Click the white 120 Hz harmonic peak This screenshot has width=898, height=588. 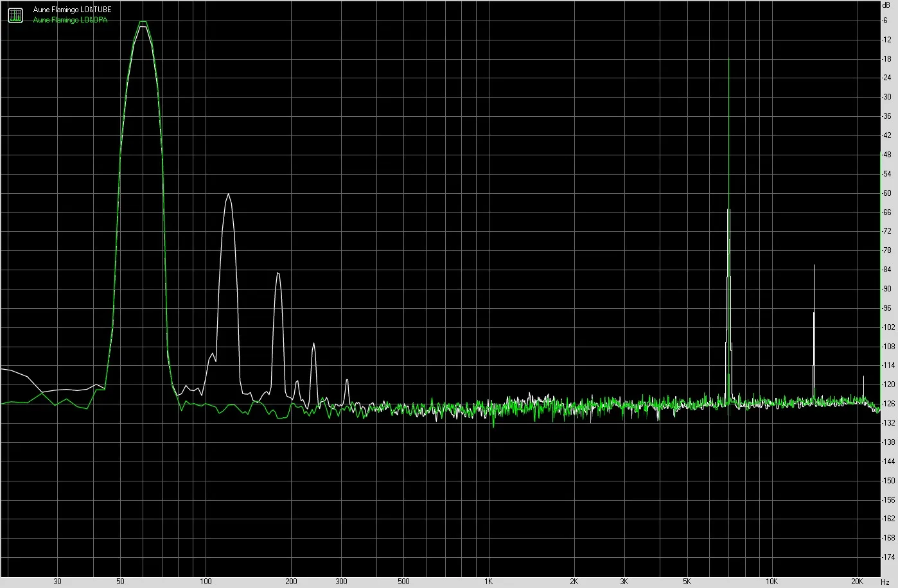(228, 195)
